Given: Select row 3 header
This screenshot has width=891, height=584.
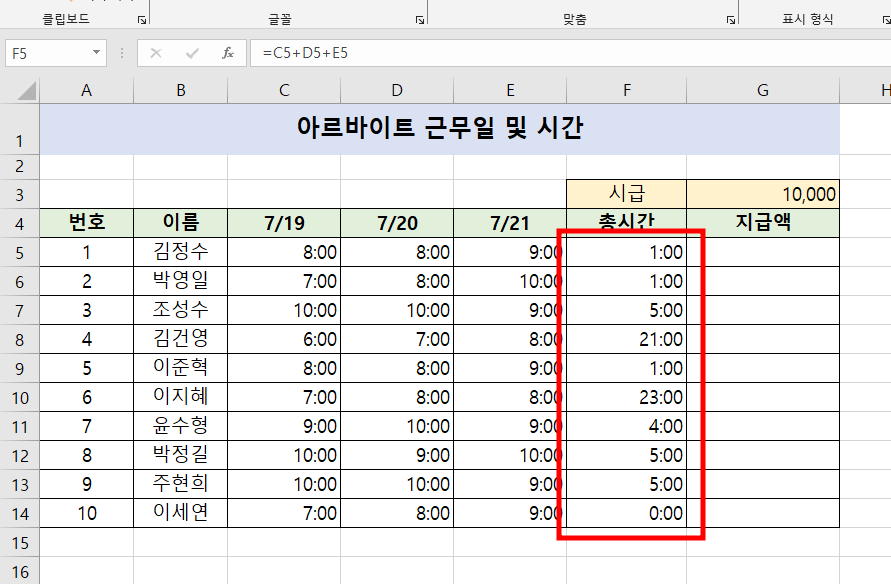Looking at the screenshot, I should (x=19, y=194).
